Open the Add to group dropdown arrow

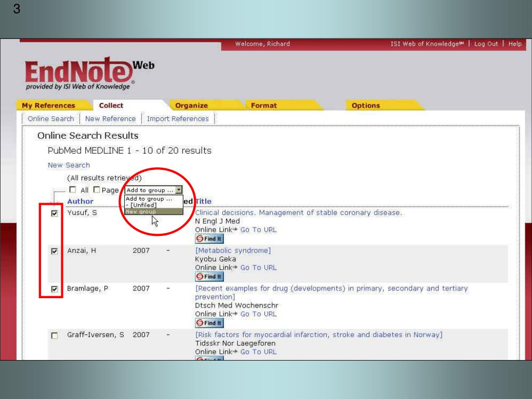pos(179,190)
